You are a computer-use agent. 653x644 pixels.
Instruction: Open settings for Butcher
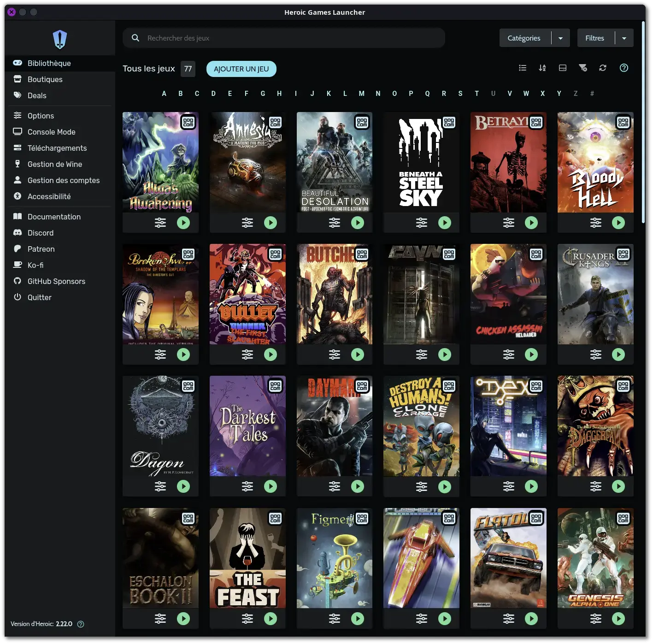[x=335, y=354]
